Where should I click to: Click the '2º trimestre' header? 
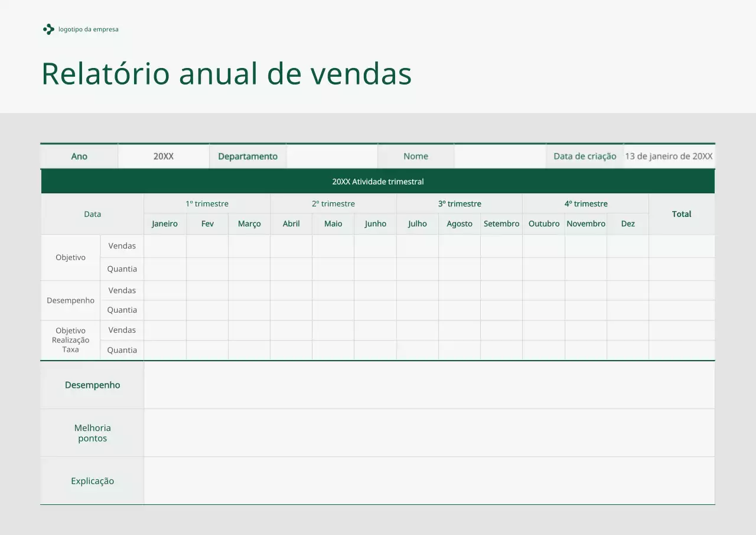click(x=333, y=203)
